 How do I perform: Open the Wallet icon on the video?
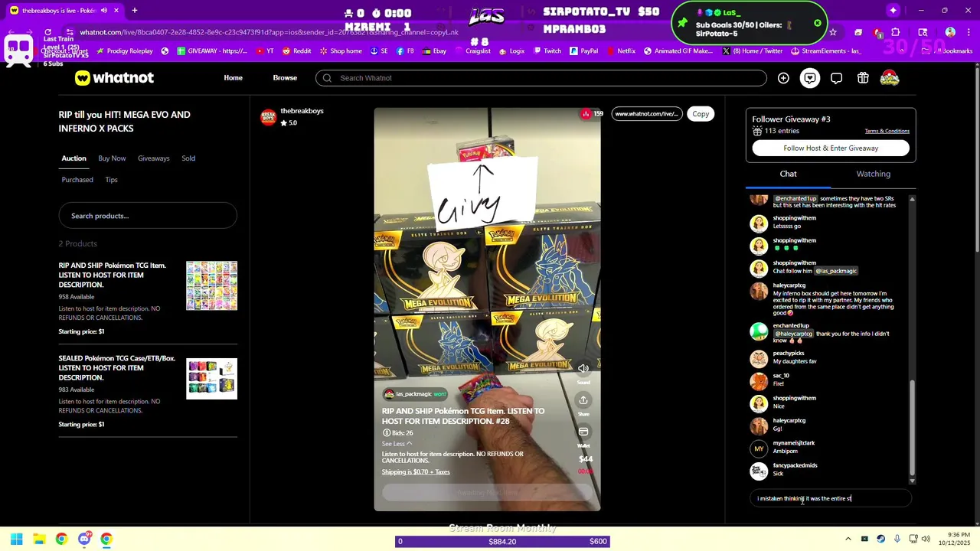coord(583,432)
